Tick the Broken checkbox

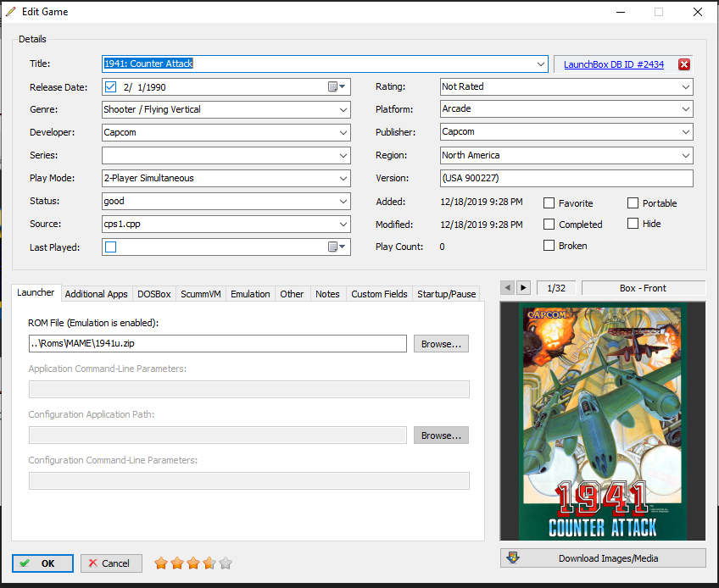point(549,246)
